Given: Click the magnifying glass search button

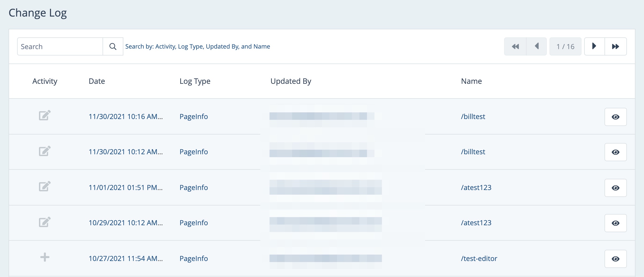Looking at the screenshot, I should [113, 46].
